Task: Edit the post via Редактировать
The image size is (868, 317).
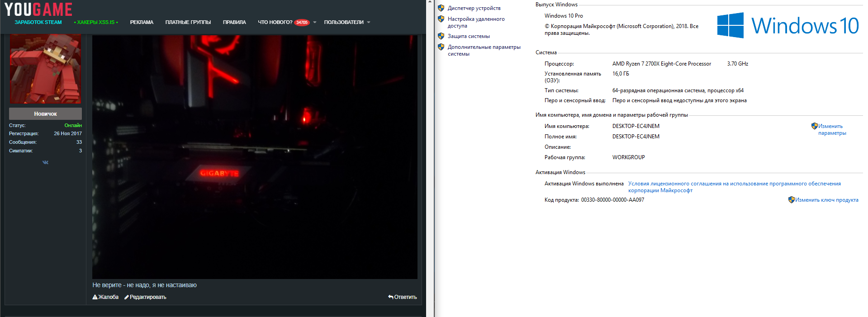Action: pyautogui.click(x=145, y=297)
